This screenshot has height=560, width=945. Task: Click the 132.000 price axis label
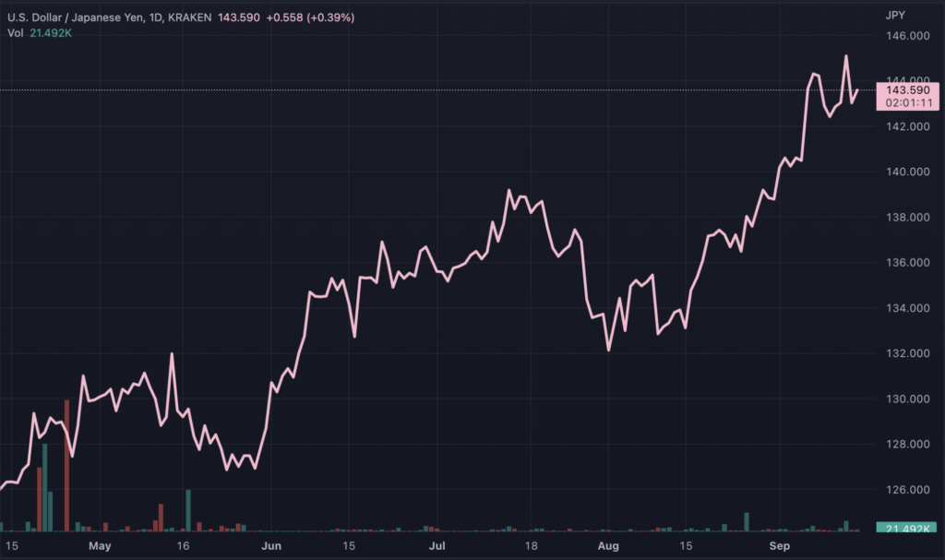point(908,353)
